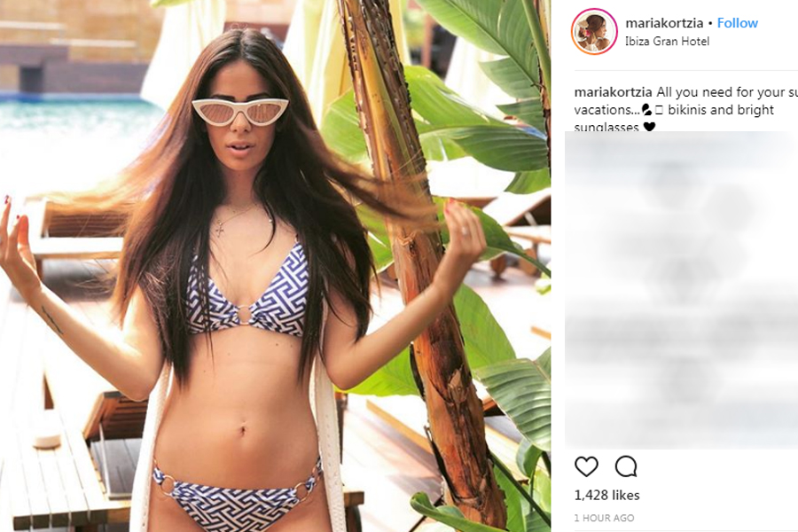Click the black heart emoji ending the caption
Image resolution: width=798 pixels, height=532 pixels.
pos(649,126)
